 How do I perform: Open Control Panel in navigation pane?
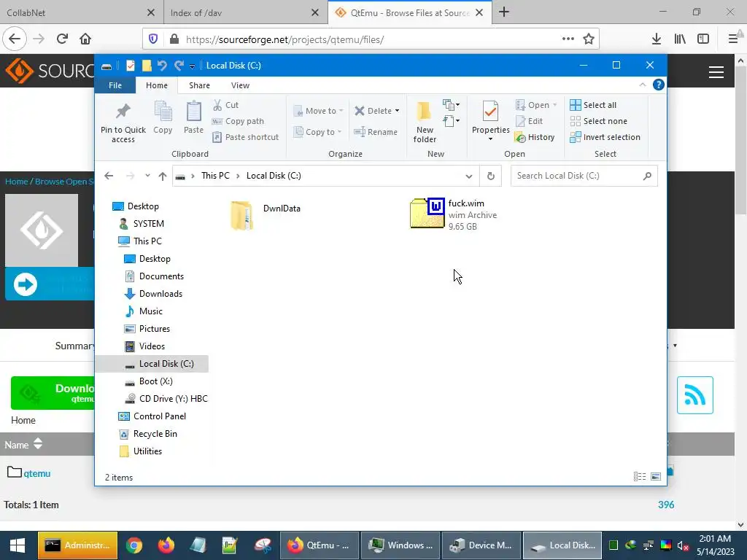pos(160,416)
